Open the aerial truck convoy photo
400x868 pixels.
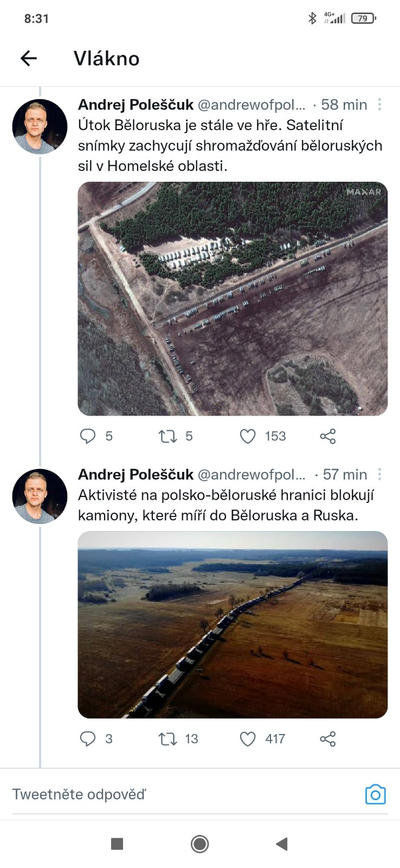[233, 624]
